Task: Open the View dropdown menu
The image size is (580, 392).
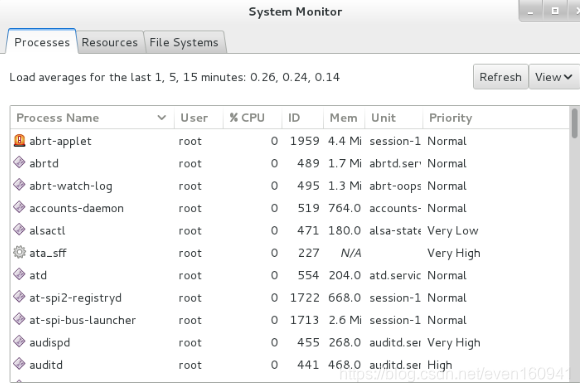Action: pyautogui.click(x=554, y=77)
